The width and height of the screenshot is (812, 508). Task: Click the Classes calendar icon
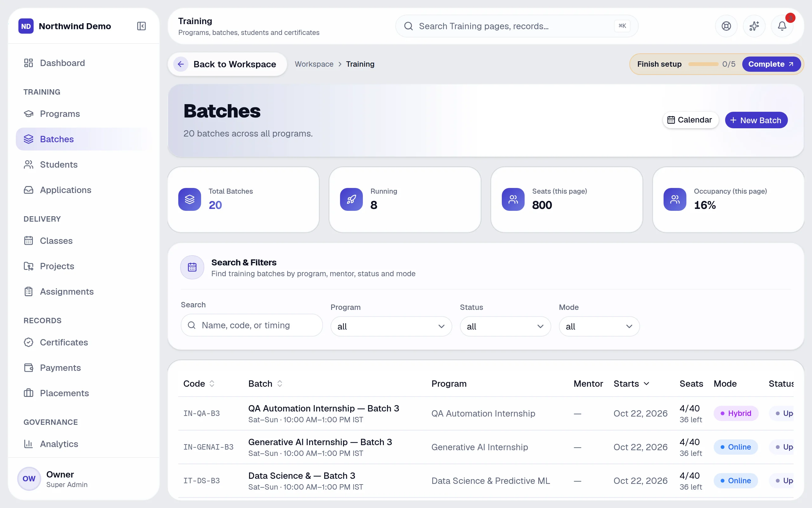29,241
